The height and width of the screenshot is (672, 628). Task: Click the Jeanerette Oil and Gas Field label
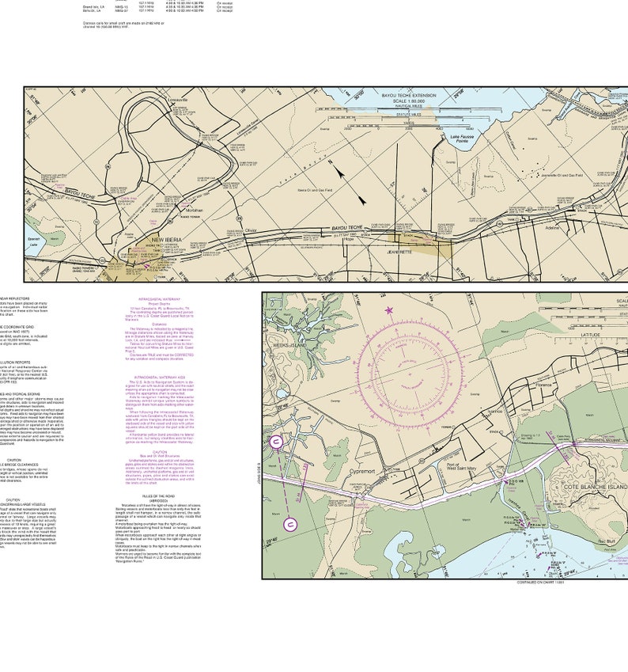(x=562, y=175)
